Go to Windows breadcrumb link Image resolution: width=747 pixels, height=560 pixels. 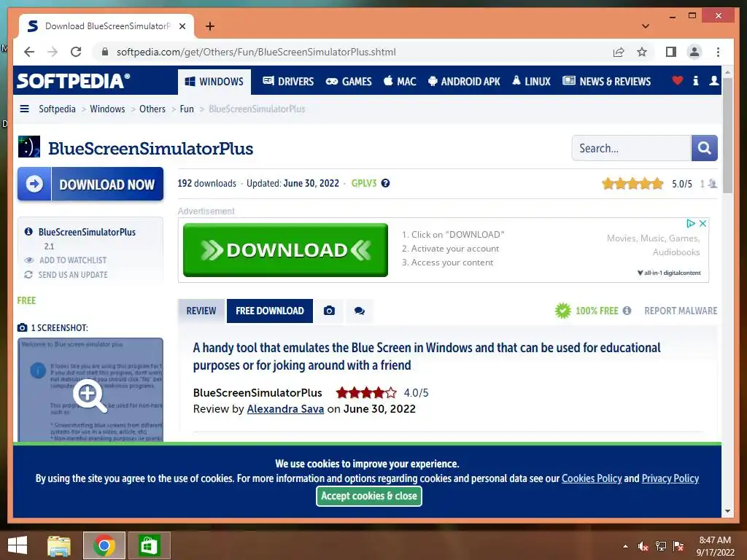pyautogui.click(x=107, y=109)
